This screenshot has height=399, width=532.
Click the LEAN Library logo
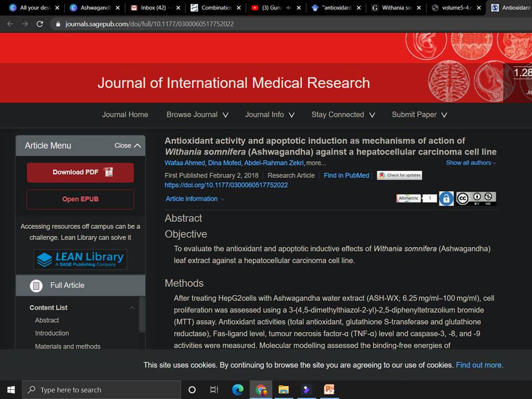coord(80,259)
